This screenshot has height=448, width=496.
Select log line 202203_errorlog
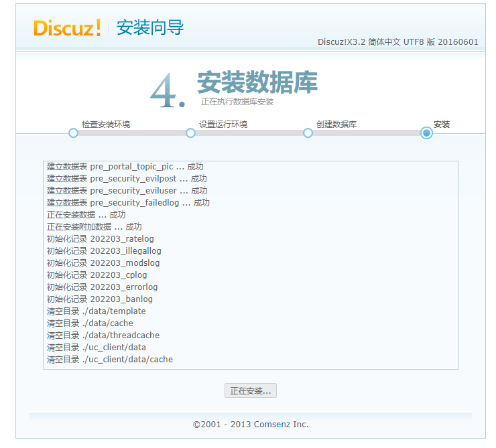click(x=102, y=287)
